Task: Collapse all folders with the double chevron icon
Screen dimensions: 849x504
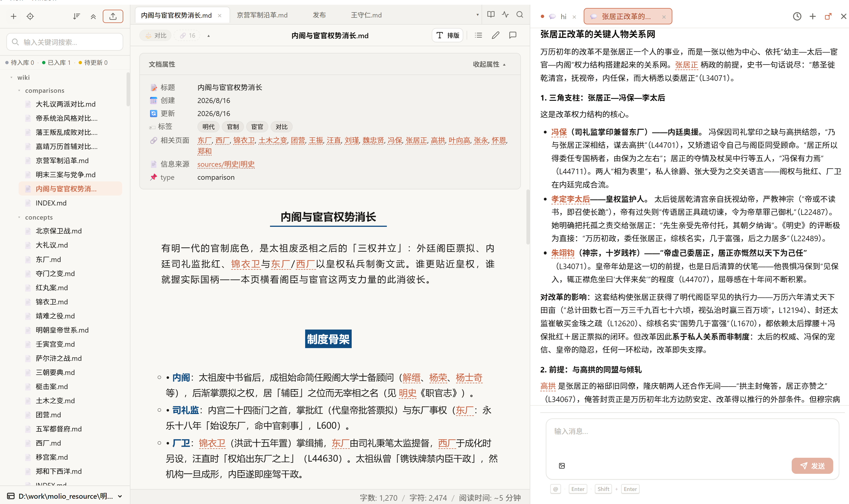Action: pyautogui.click(x=93, y=16)
